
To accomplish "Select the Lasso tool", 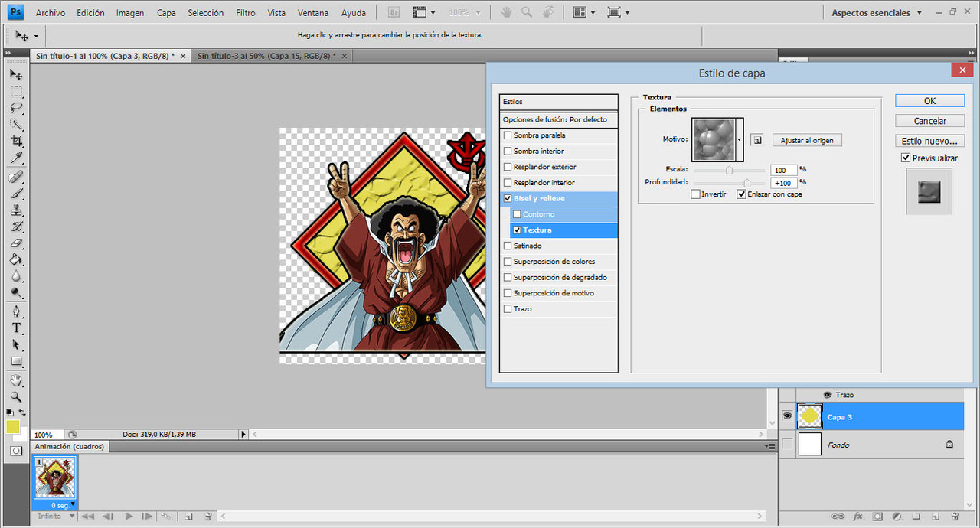I will (x=16, y=108).
